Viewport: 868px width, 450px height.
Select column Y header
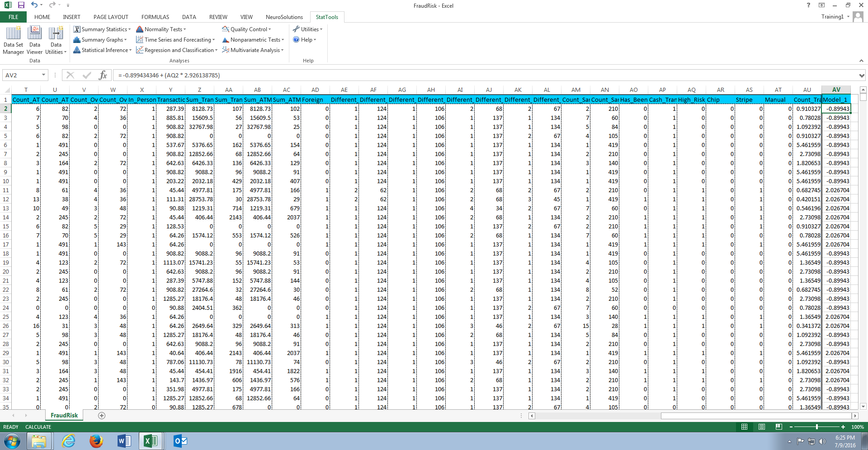tap(170, 90)
